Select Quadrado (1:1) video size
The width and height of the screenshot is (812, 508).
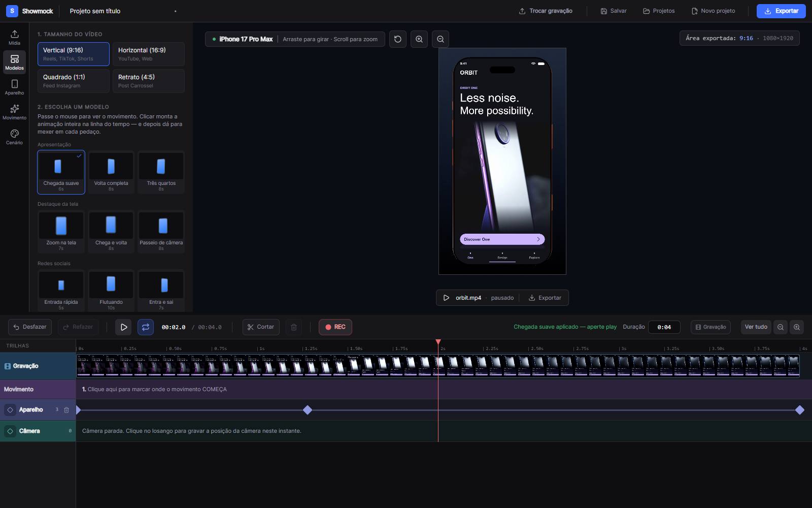(x=74, y=81)
